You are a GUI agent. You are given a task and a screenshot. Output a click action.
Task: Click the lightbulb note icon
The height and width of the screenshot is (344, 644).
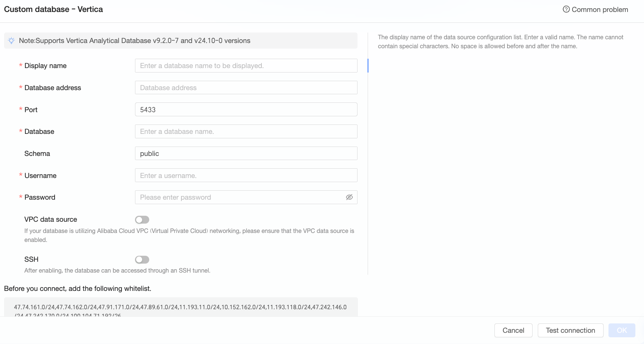(12, 41)
